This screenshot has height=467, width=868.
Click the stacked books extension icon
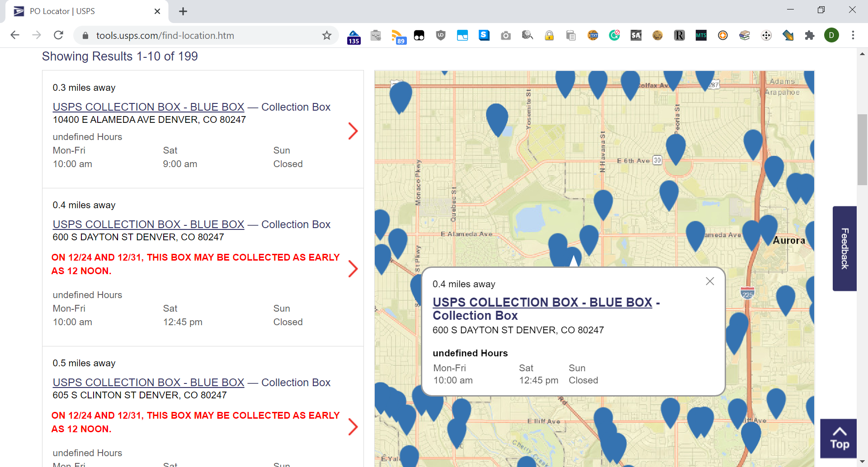click(x=745, y=35)
